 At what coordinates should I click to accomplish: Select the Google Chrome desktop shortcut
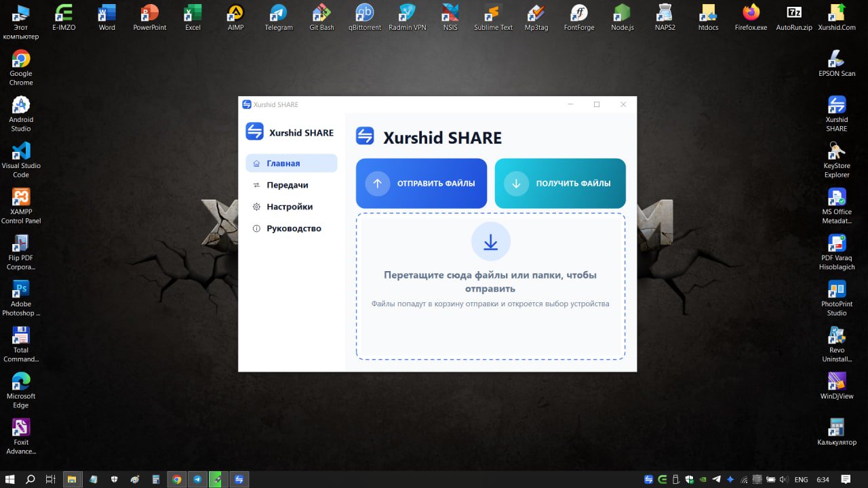[21, 68]
